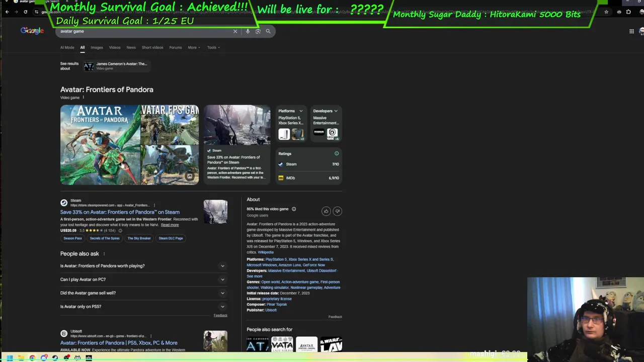Screen dimensions: 644x362
Task: Open the Tools dropdown
Action: click(213, 47)
